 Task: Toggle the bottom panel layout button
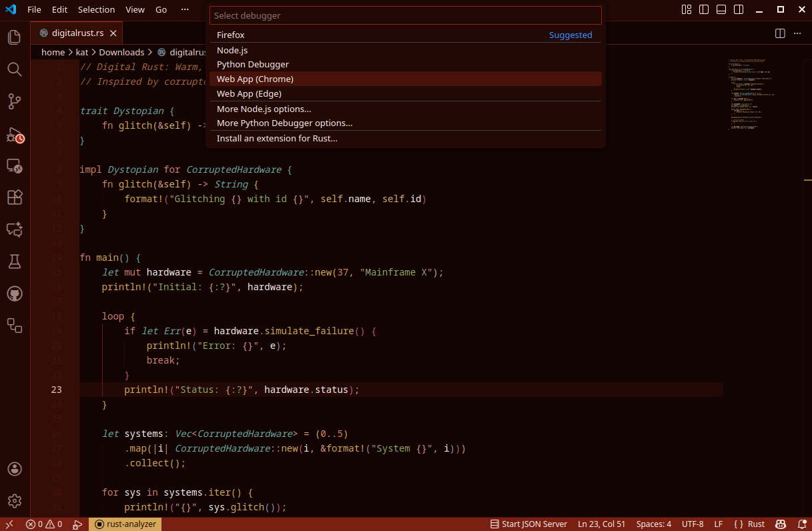tap(721, 9)
